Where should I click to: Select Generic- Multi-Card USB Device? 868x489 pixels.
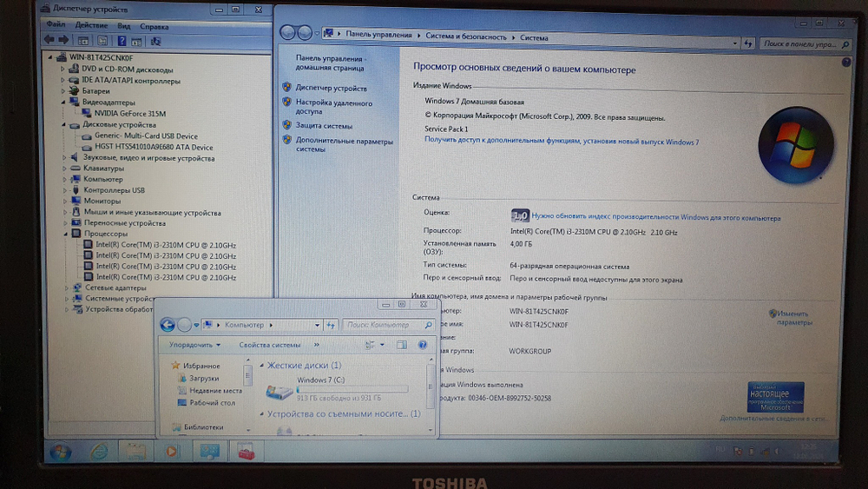click(x=146, y=135)
